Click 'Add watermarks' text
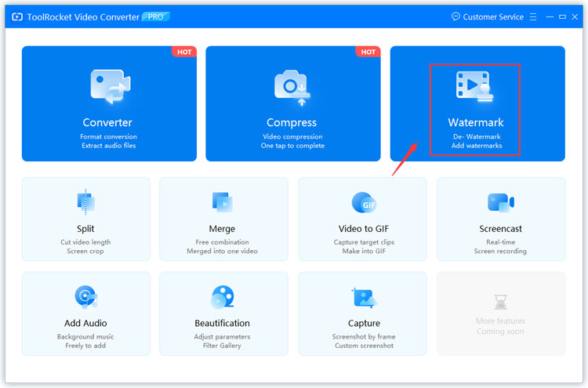 click(x=477, y=146)
